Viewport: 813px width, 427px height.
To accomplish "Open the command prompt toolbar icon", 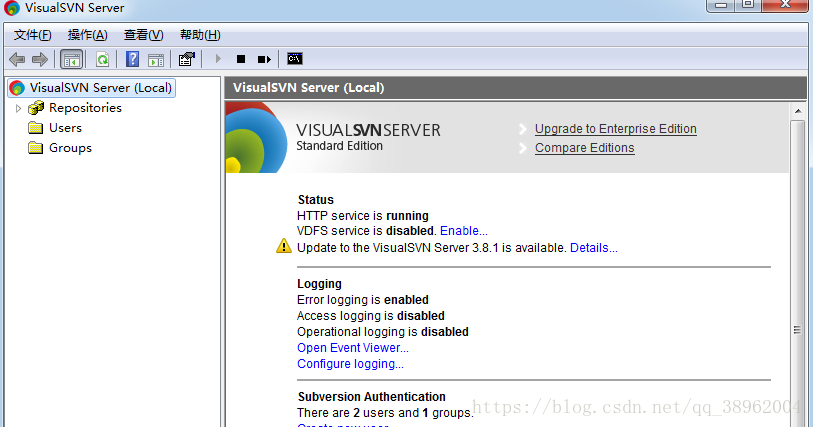I will (x=295, y=59).
